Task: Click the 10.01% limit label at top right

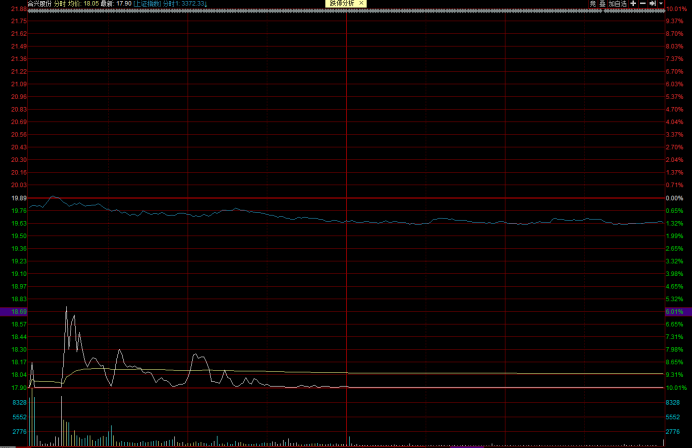Action: click(x=677, y=10)
